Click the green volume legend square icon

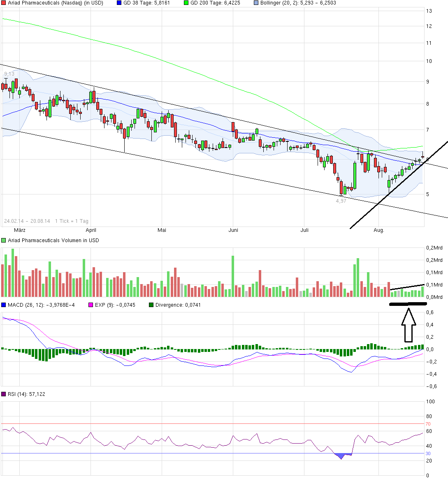(x=3, y=240)
